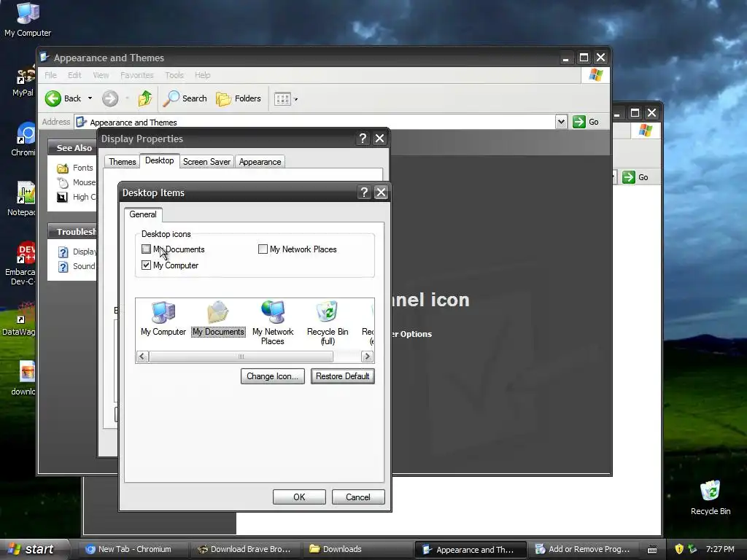Open Fonts in the See Also panel

[x=75, y=168]
